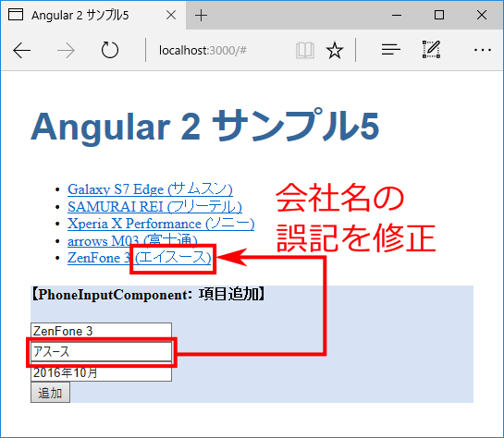504x438 pixels.
Task: Open the Hub lines icon
Action: pyautogui.click(x=390, y=50)
